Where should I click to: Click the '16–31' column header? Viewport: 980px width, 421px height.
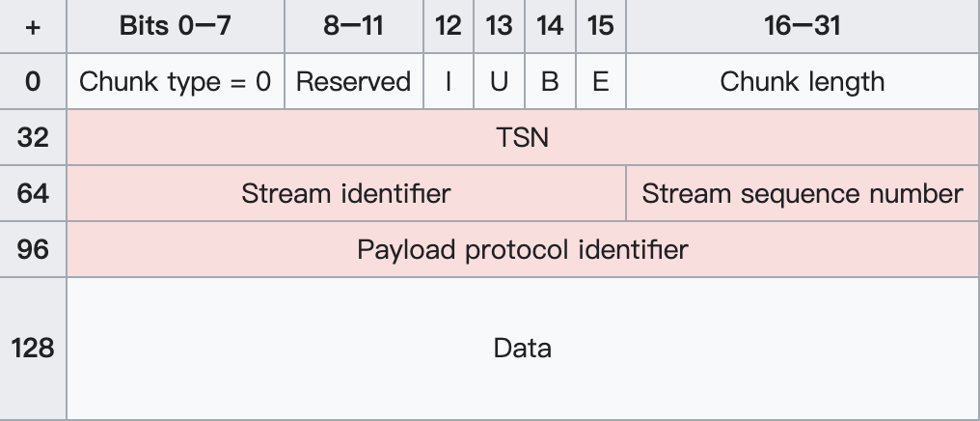coord(802,26)
